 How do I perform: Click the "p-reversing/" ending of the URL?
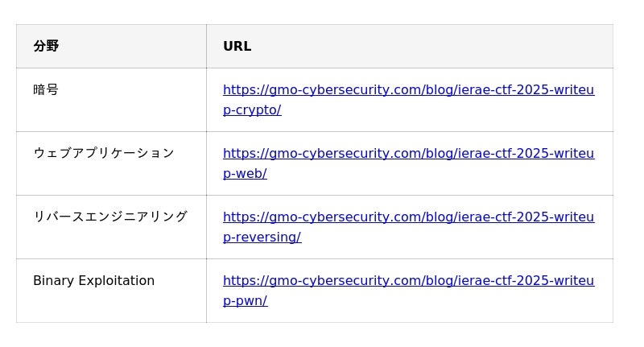[x=262, y=238]
